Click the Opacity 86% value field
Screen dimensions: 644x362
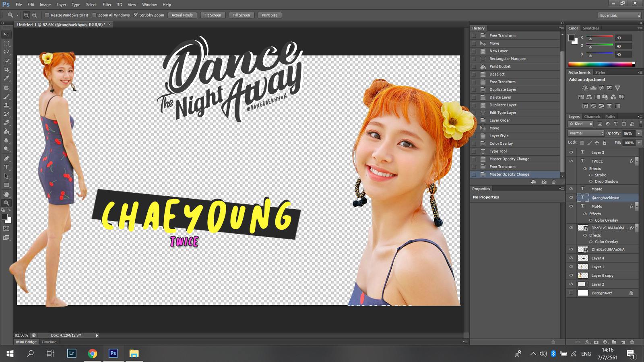click(628, 133)
